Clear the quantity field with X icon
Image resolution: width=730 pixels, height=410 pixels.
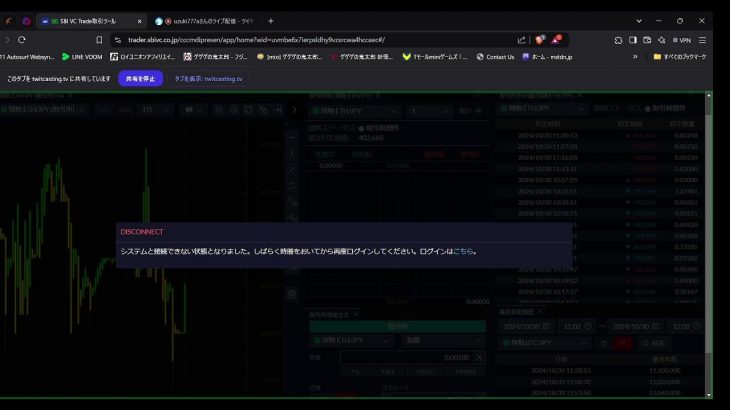[479, 357]
